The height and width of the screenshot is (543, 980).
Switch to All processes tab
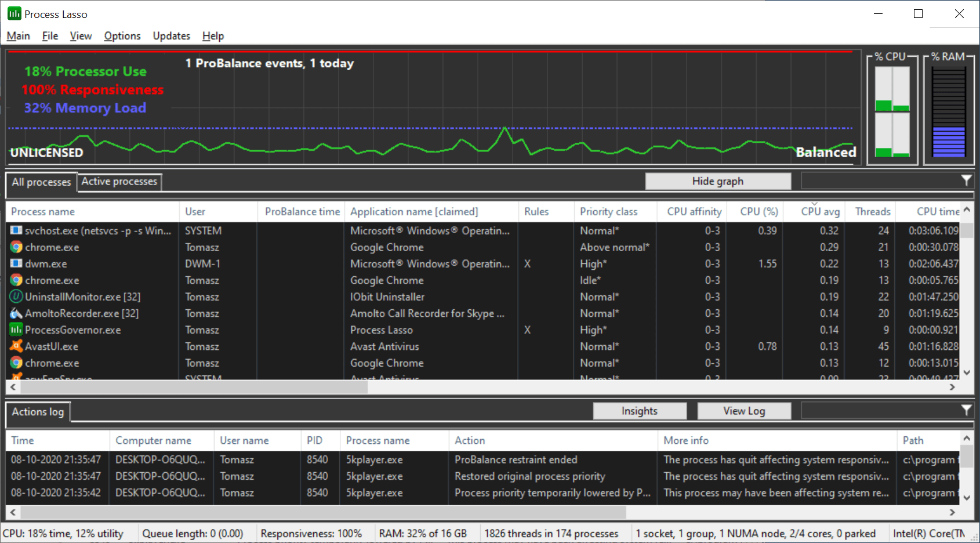point(41,182)
